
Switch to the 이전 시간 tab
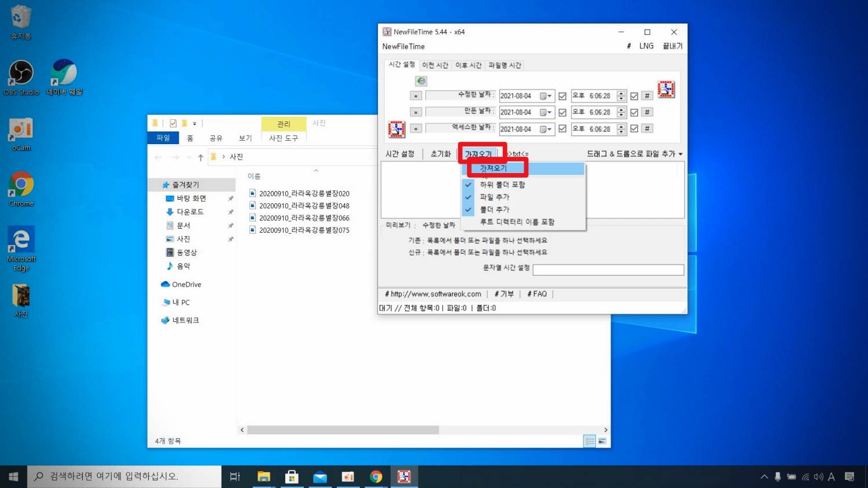[x=435, y=65]
